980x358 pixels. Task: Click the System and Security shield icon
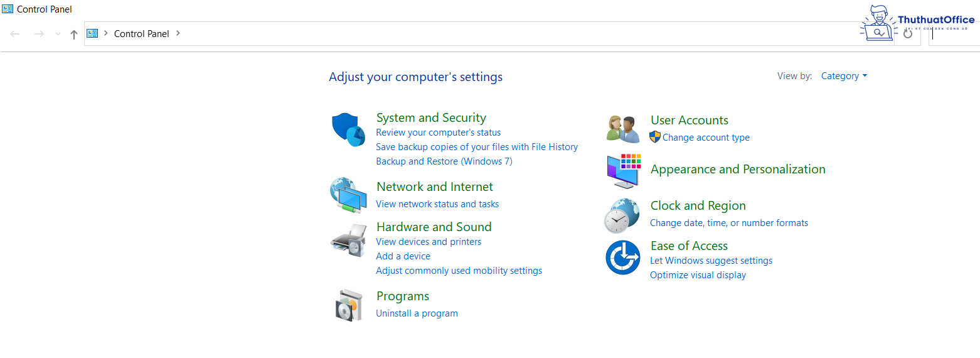point(348,130)
